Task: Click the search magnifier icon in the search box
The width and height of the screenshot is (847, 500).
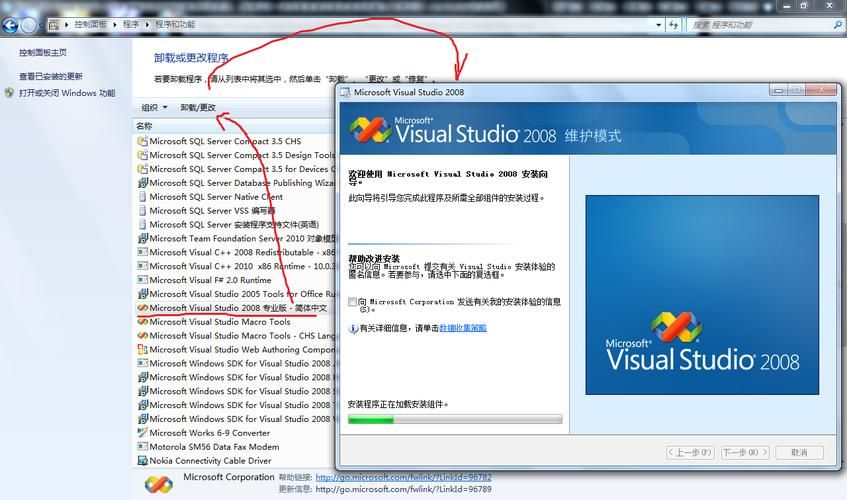Action: click(838, 25)
